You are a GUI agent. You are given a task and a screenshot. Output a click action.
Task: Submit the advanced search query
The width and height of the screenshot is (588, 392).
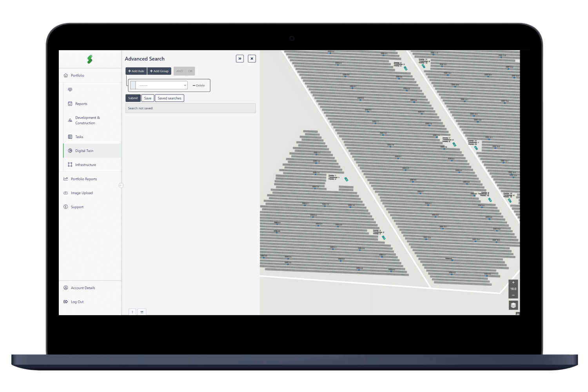click(x=132, y=98)
